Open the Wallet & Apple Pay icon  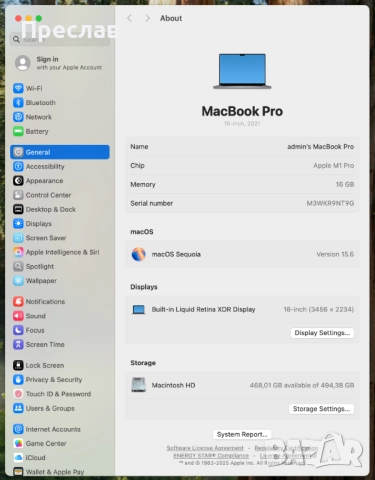coord(18,472)
